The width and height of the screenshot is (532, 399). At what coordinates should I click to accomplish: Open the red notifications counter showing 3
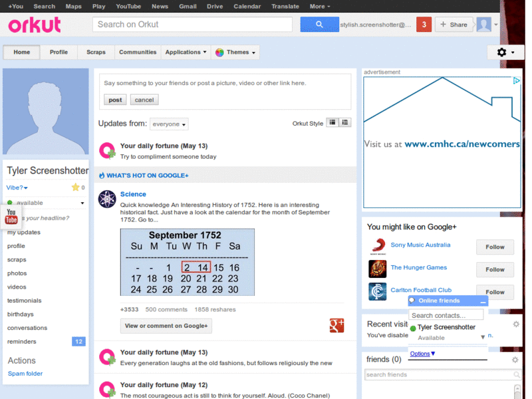[x=424, y=25]
